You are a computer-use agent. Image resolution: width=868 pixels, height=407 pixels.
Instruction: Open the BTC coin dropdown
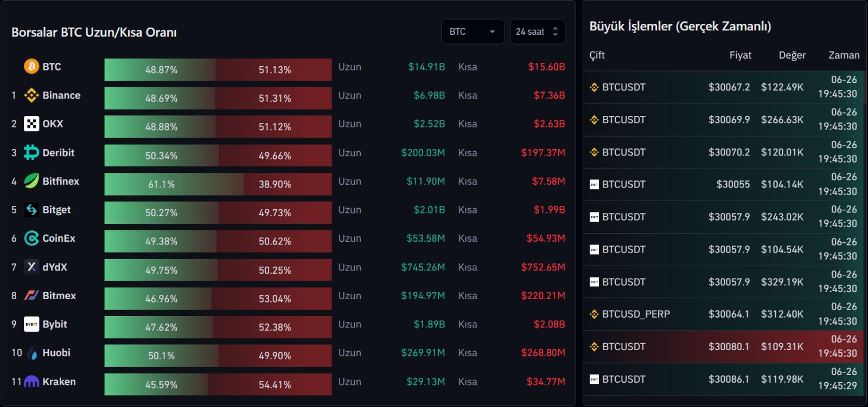click(x=473, y=31)
